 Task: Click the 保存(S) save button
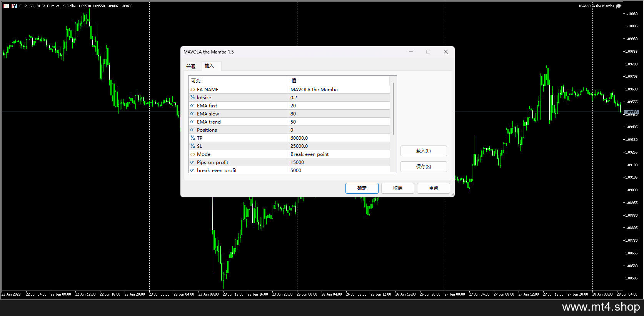pos(424,167)
